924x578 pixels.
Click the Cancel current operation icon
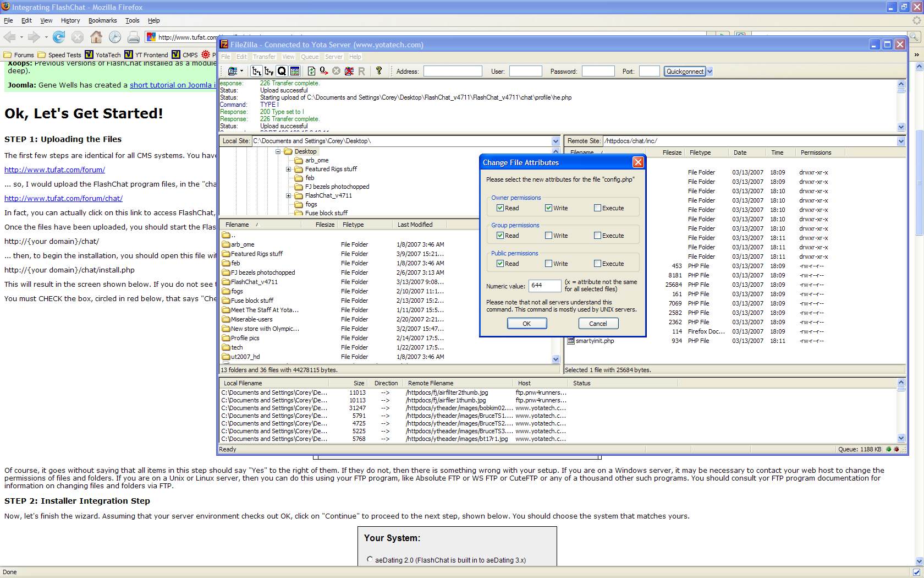pos(336,71)
